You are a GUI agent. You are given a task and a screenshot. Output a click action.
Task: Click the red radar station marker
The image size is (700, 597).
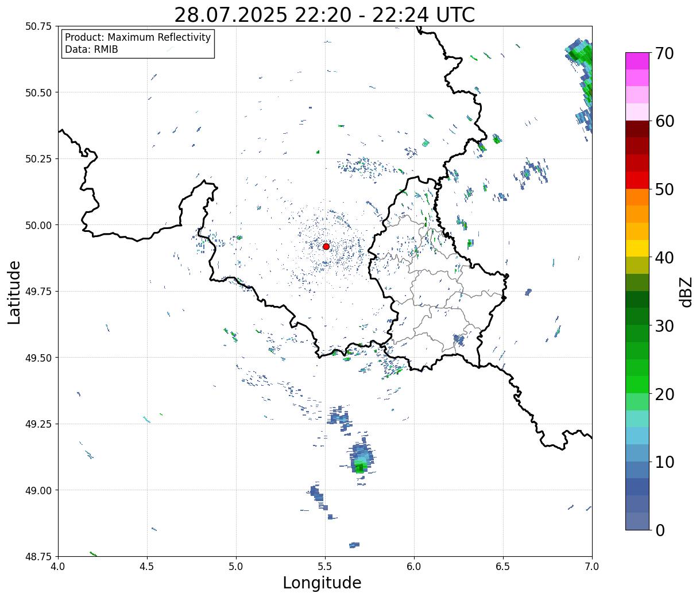point(326,246)
